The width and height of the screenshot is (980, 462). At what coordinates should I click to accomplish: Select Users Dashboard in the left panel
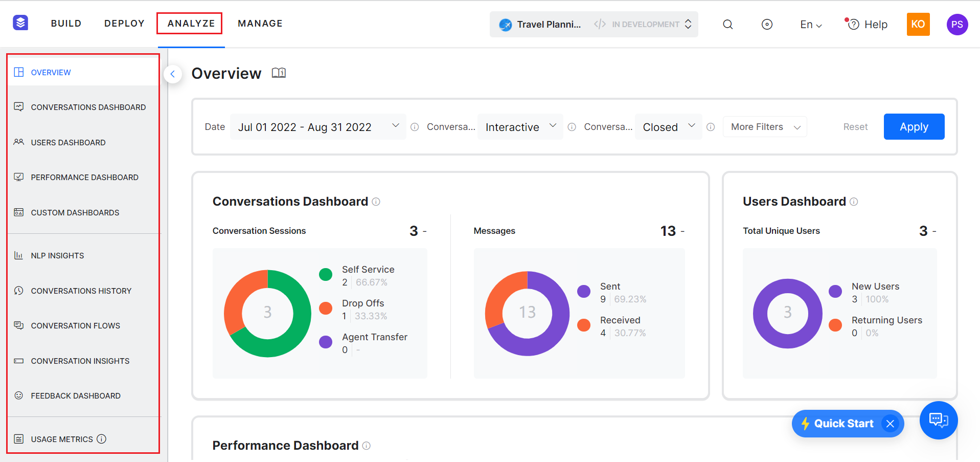tap(68, 142)
